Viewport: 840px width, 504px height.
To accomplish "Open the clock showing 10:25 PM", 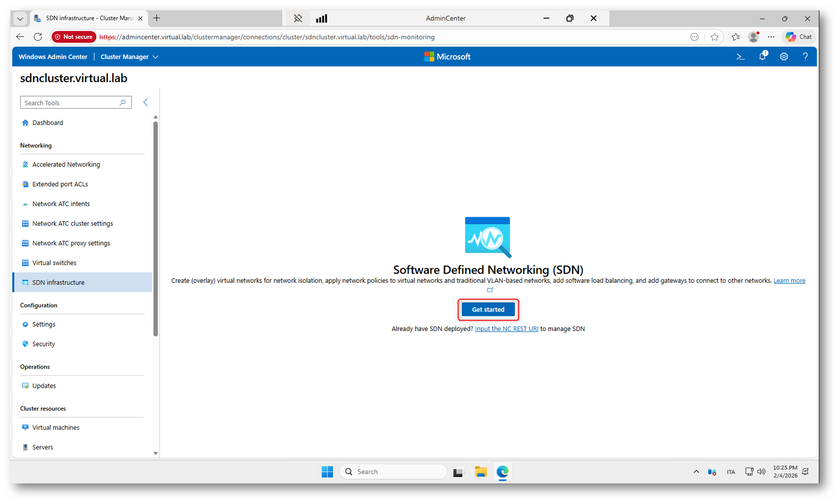I will tap(785, 472).
